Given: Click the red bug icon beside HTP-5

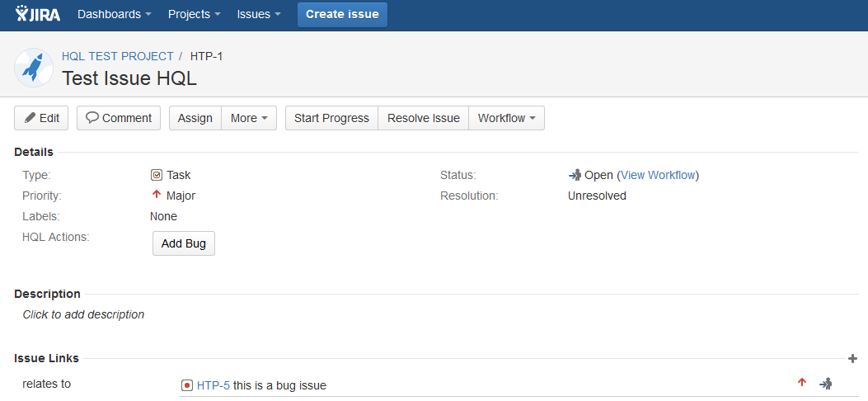Looking at the screenshot, I should [187, 385].
